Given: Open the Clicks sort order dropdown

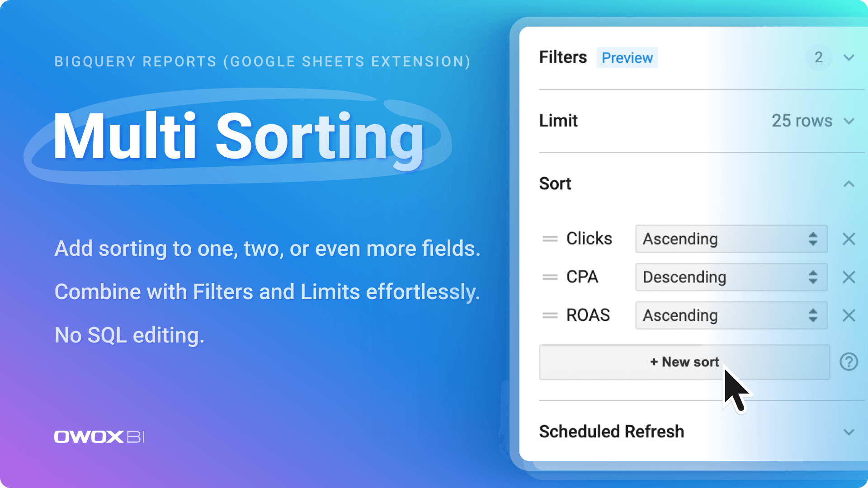Looking at the screenshot, I should (x=731, y=239).
